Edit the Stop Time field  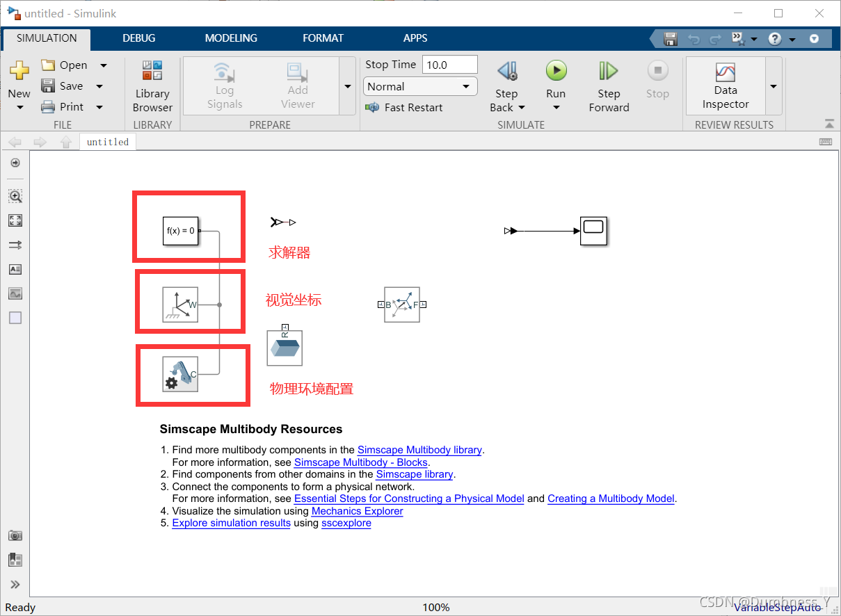(x=450, y=65)
